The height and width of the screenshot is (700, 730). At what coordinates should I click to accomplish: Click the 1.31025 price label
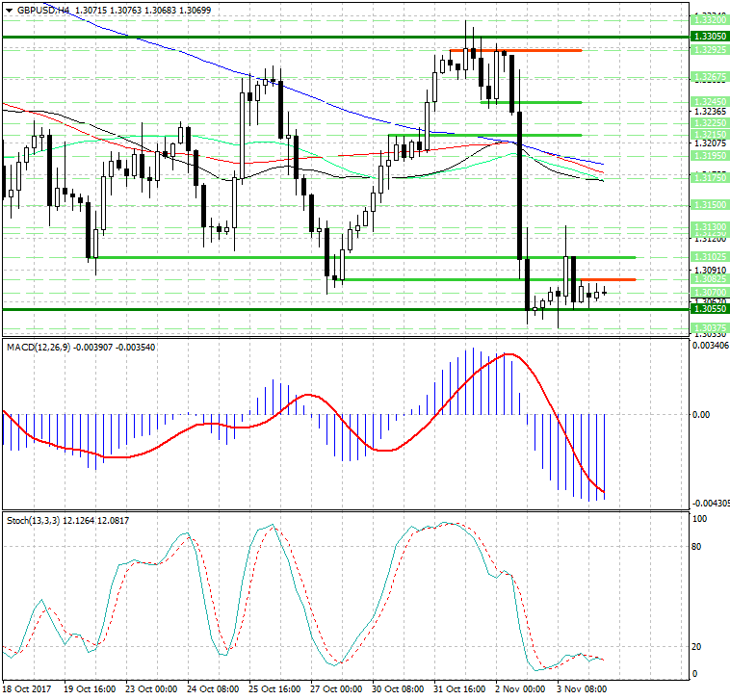(709, 257)
